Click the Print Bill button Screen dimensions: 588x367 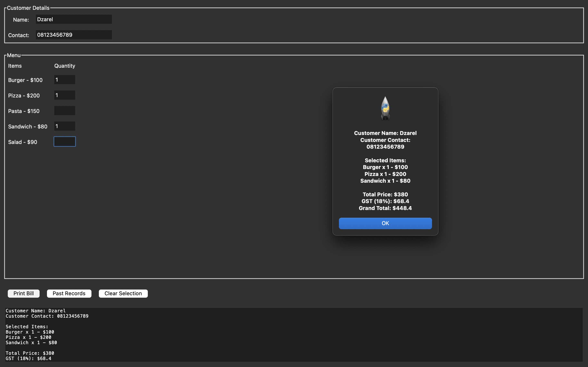23,293
